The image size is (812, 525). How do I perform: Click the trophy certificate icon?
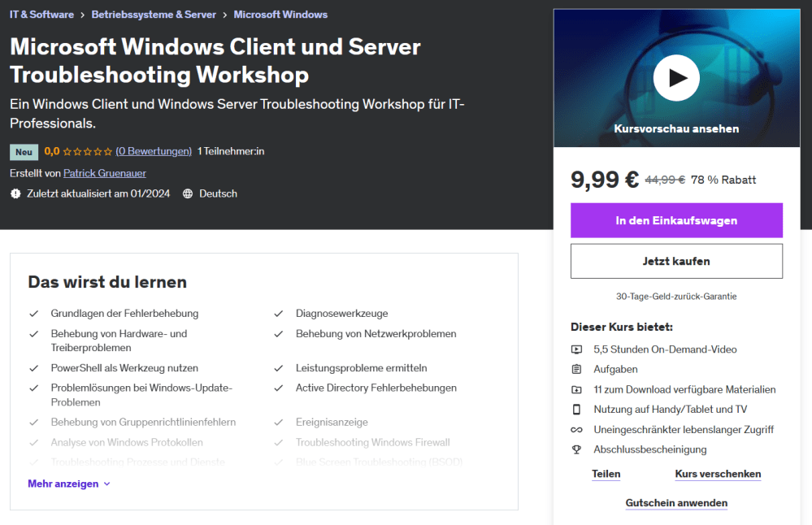pos(576,449)
